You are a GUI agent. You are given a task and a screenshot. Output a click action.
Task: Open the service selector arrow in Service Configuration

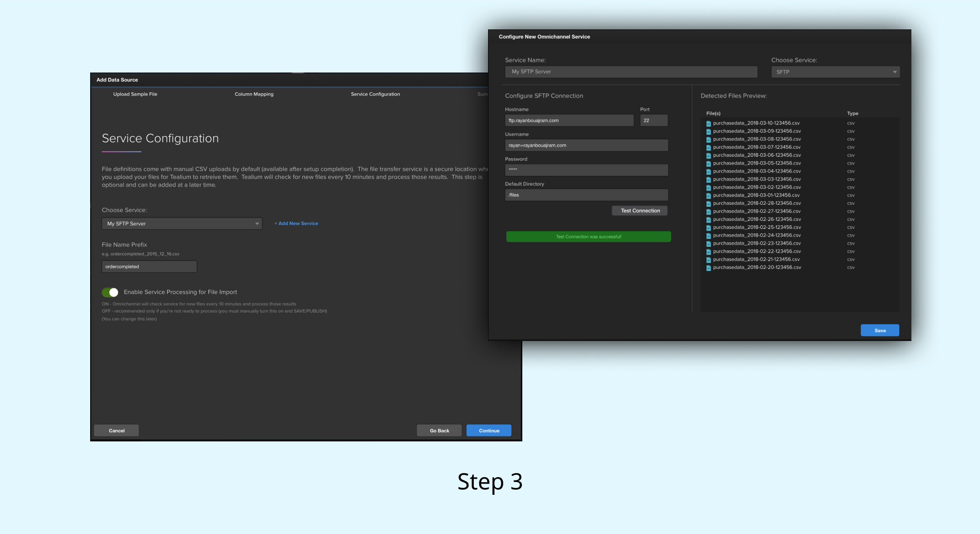point(257,223)
